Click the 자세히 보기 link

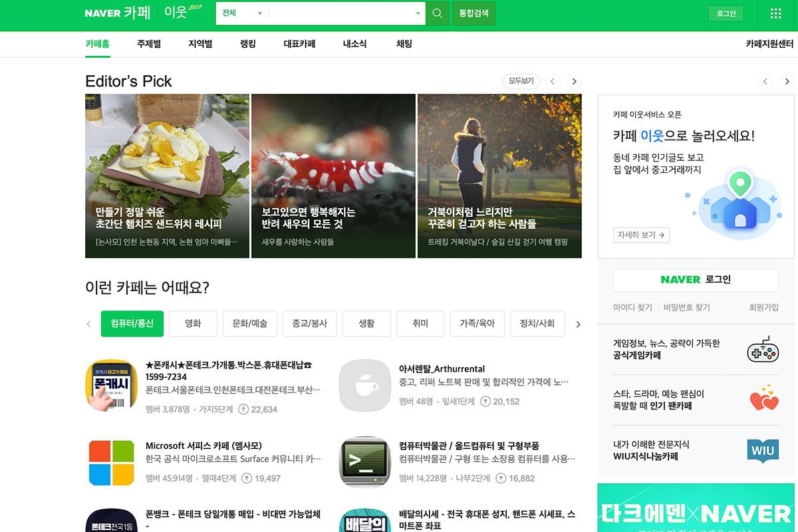tap(641, 235)
